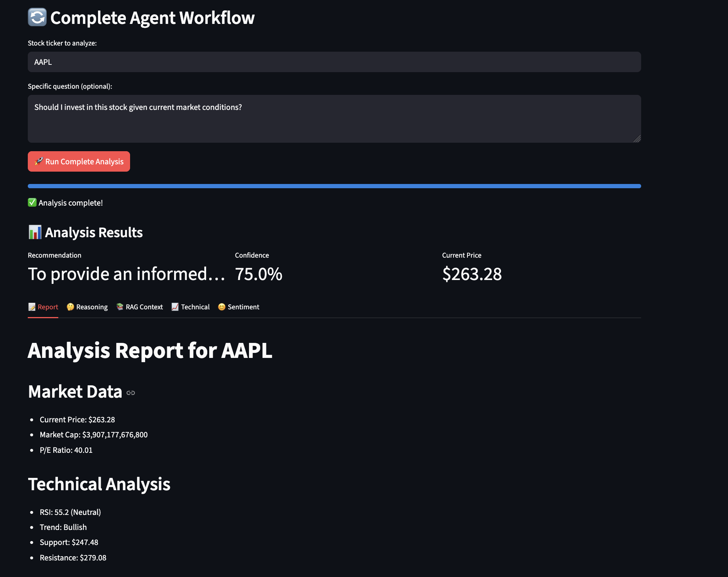Click the 'Analysis complete!' status text
The width and height of the screenshot is (728, 577).
(x=71, y=203)
